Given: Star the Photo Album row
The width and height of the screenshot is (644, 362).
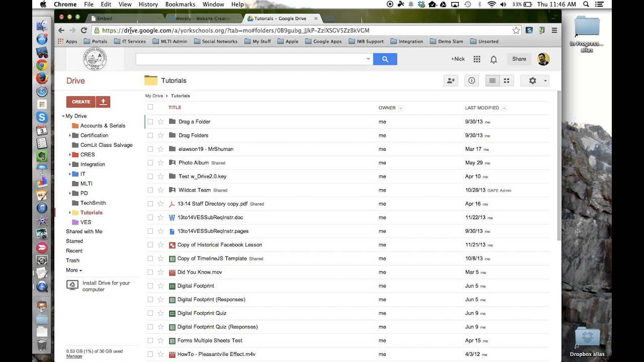Looking at the screenshot, I should click(160, 163).
